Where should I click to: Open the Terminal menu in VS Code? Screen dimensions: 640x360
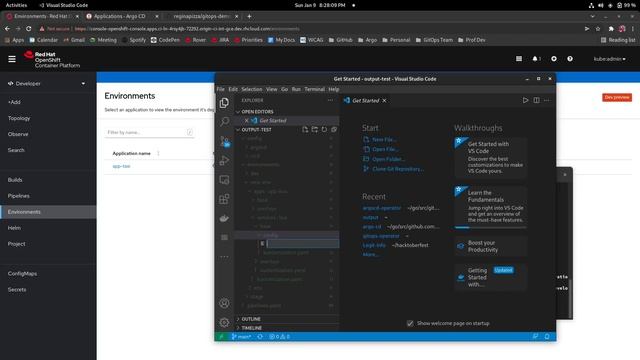[314, 89]
